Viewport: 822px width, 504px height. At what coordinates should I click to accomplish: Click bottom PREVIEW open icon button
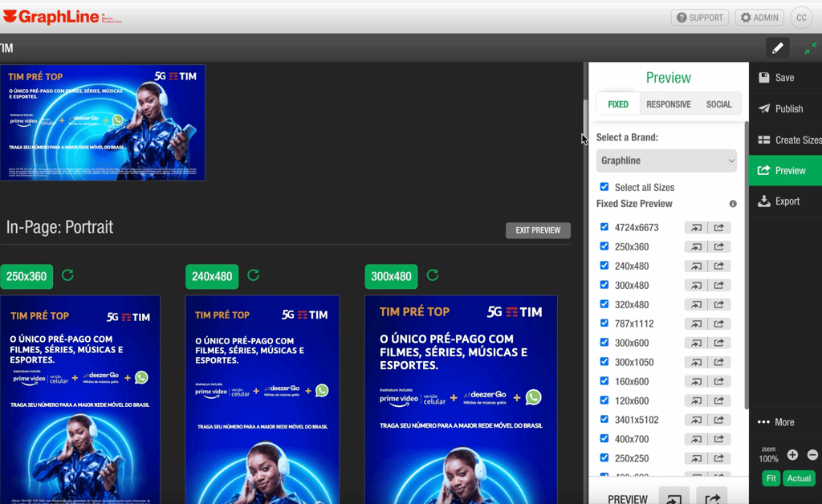click(674, 496)
